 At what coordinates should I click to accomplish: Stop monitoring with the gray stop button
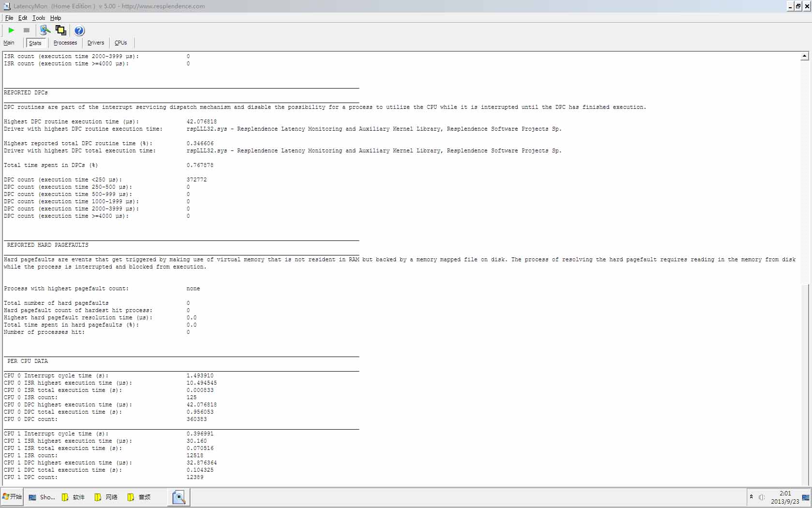click(27, 30)
